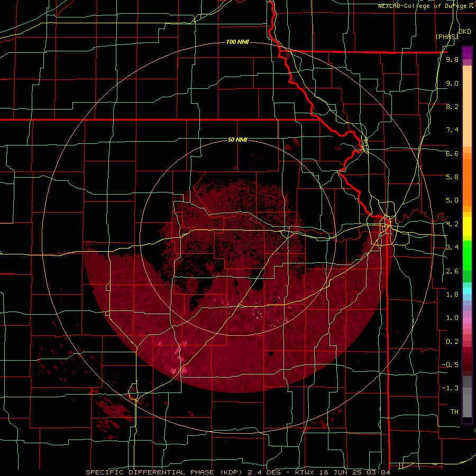The height and width of the screenshot is (476, 476).
Task: Click the 3.4 value on color scale
Action: point(452,248)
